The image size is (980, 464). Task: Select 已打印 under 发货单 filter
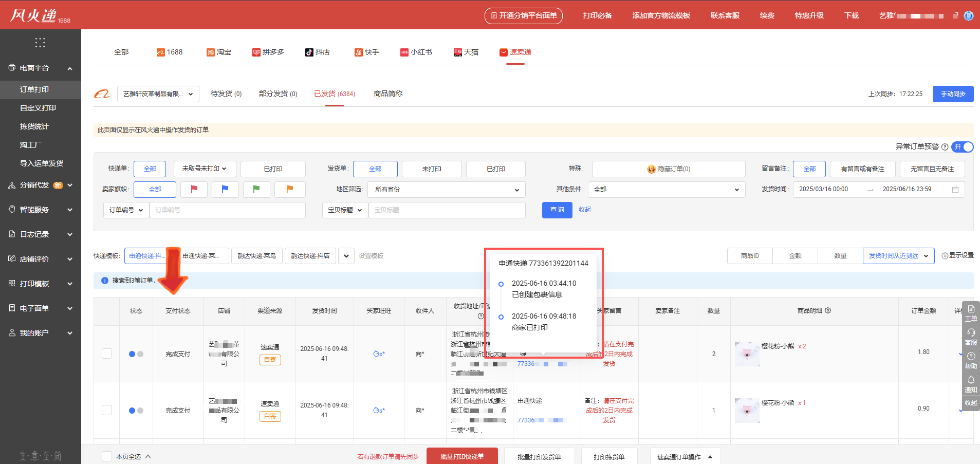pos(496,169)
